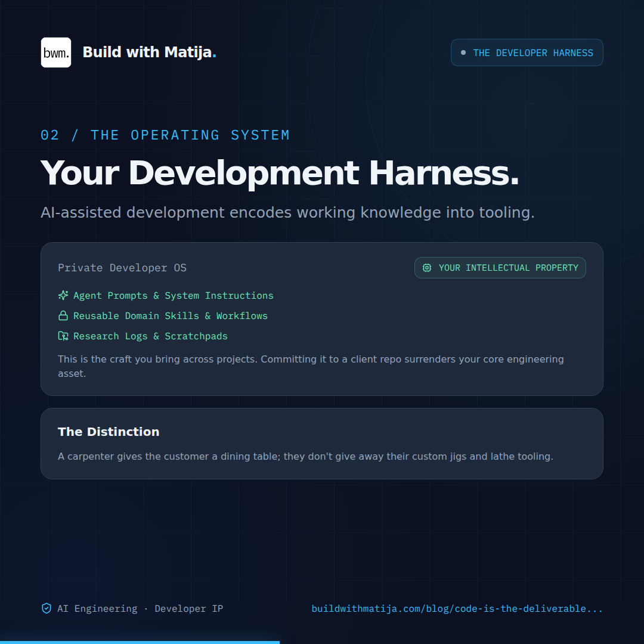
Task: Click the THE DEVELOPER HARNESS badge
Action: pyautogui.click(x=527, y=52)
